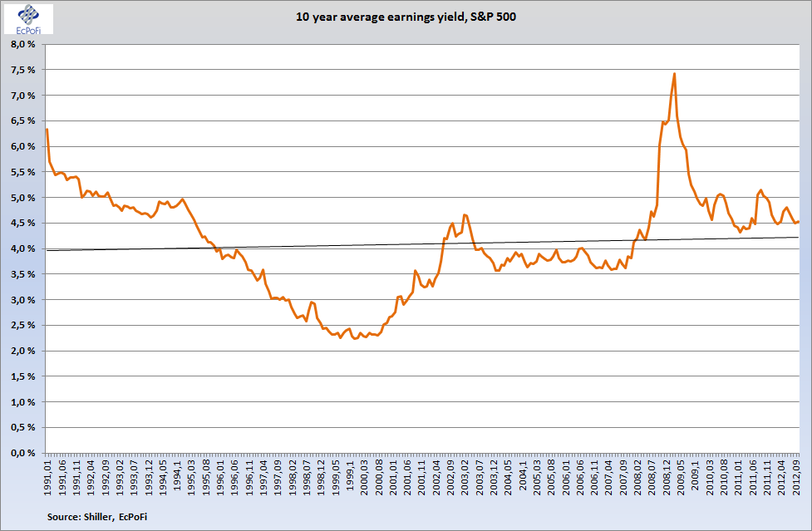Select the '8,0 %' y-axis label

point(22,44)
